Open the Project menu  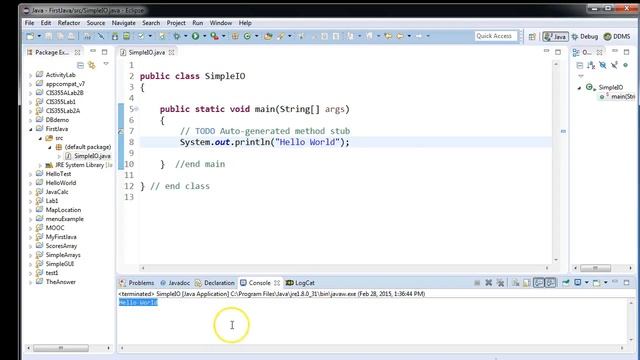point(176,23)
